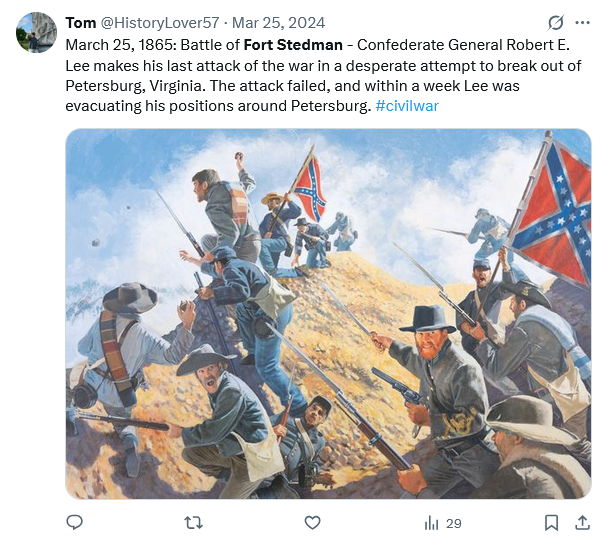This screenshot has height=545, width=609.
Task: Like the Fort Stedman post
Action: [x=312, y=522]
